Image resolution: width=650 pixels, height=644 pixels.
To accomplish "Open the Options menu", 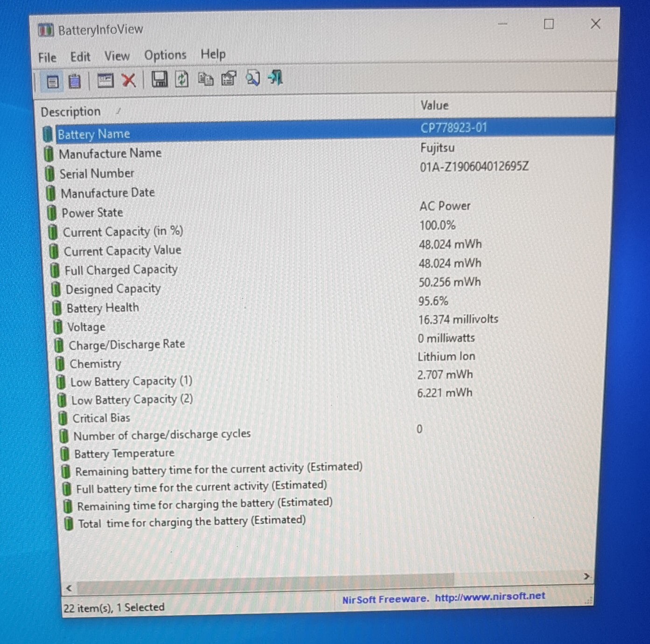I will tap(165, 55).
